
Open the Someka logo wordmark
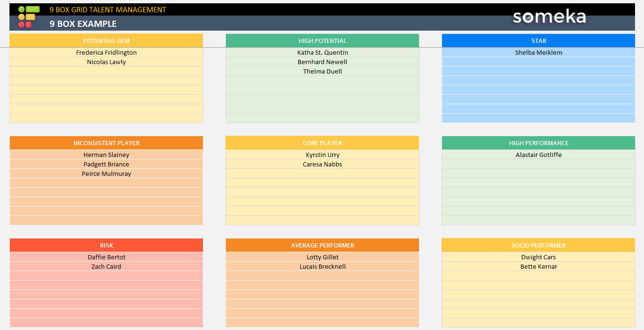[x=549, y=17]
